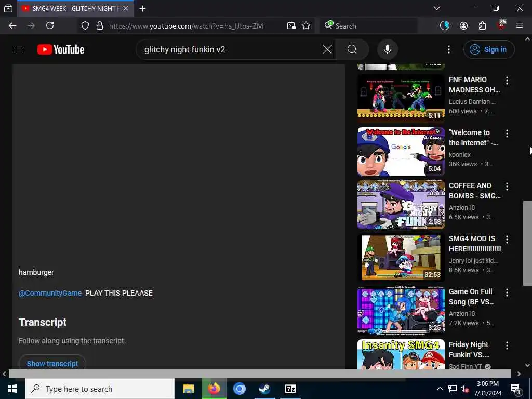Click the blue circular extension icon
The height and width of the screenshot is (399, 532).
(445, 26)
